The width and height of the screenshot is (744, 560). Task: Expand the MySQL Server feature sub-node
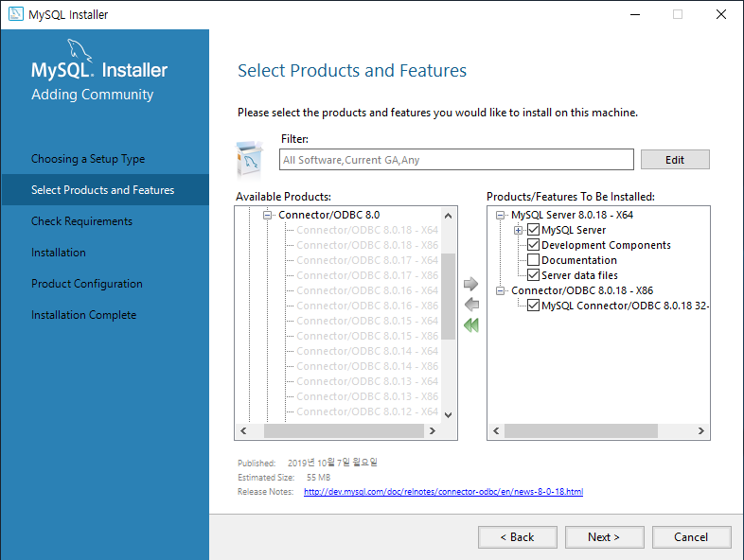(x=518, y=231)
